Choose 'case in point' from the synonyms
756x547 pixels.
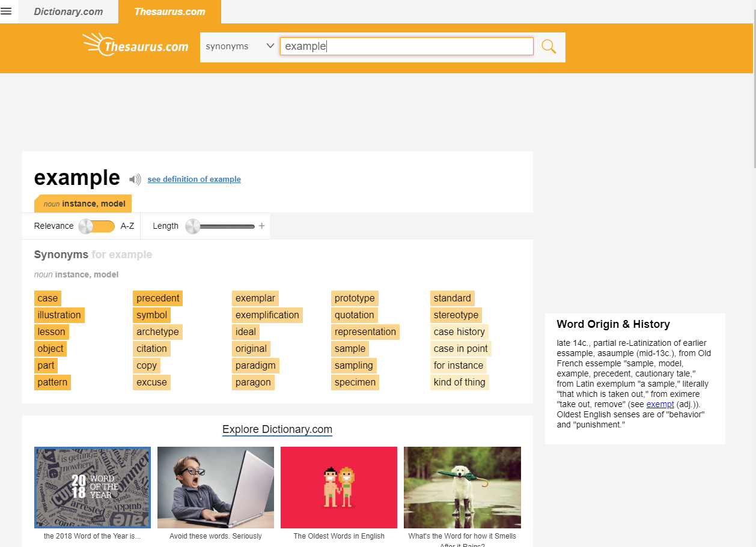point(460,348)
